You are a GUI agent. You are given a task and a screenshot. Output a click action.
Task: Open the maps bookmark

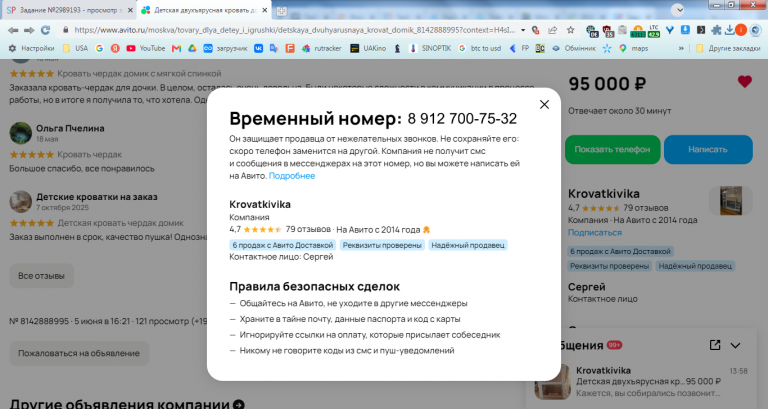click(634, 48)
